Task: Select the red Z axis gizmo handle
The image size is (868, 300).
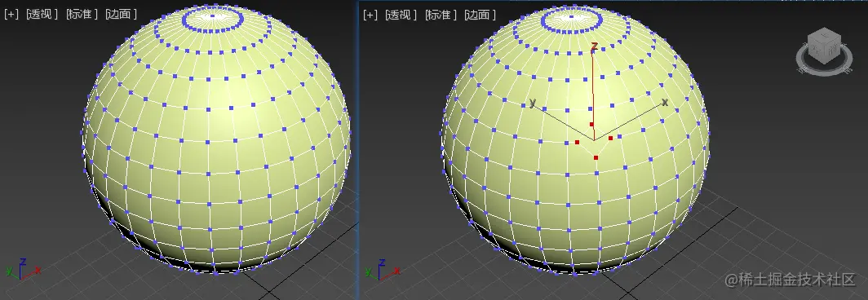Action: [x=593, y=91]
